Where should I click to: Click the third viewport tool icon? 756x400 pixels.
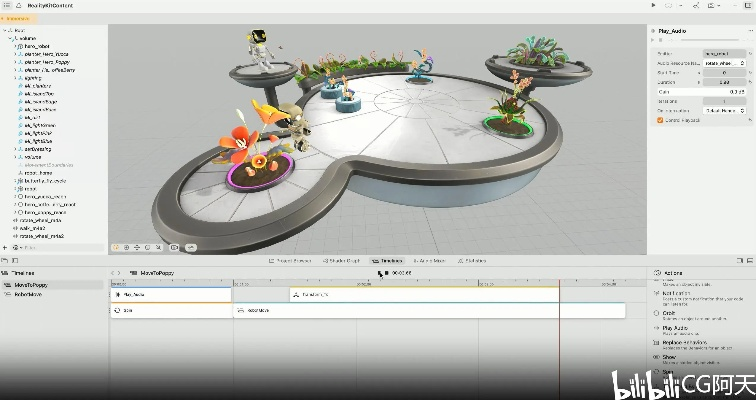click(x=137, y=247)
